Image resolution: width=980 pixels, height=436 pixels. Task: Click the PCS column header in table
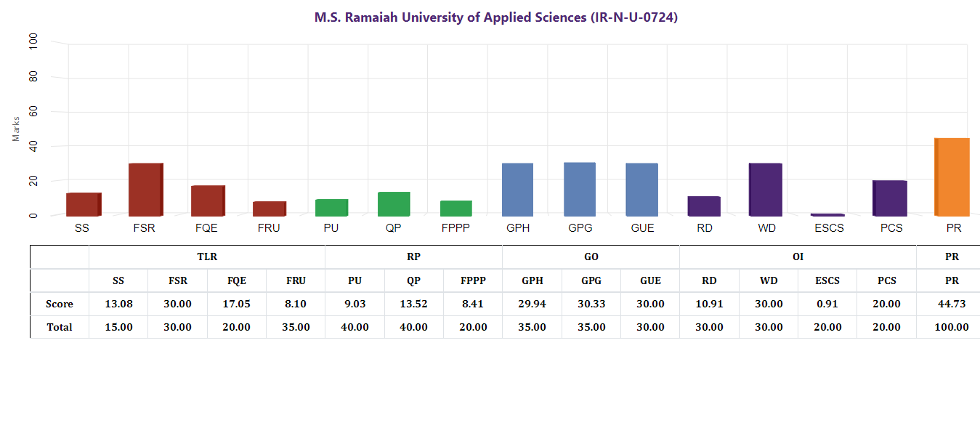886,280
